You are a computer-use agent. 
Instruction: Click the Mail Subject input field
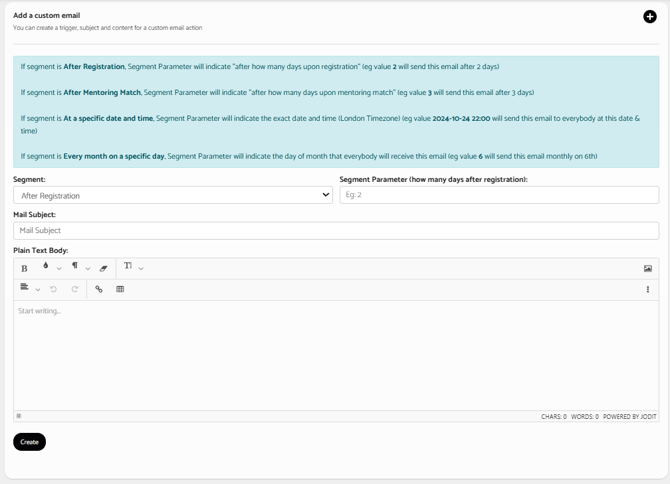click(336, 231)
